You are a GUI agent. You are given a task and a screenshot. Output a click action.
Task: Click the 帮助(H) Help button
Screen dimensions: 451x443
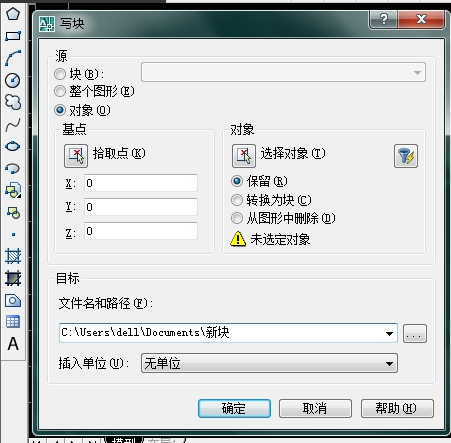click(x=397, y=408)
